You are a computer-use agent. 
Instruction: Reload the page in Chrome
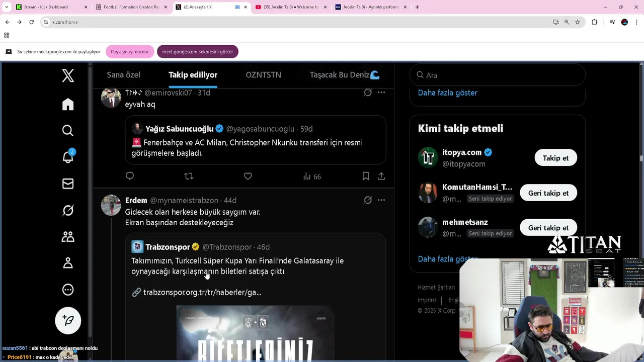pyautogui.click(x=31, y=22)
